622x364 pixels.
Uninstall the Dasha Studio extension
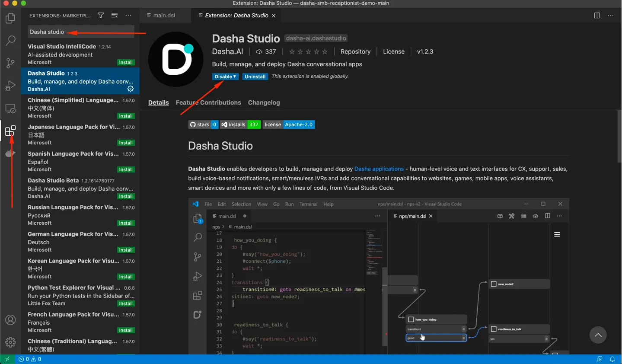point(255,77)
